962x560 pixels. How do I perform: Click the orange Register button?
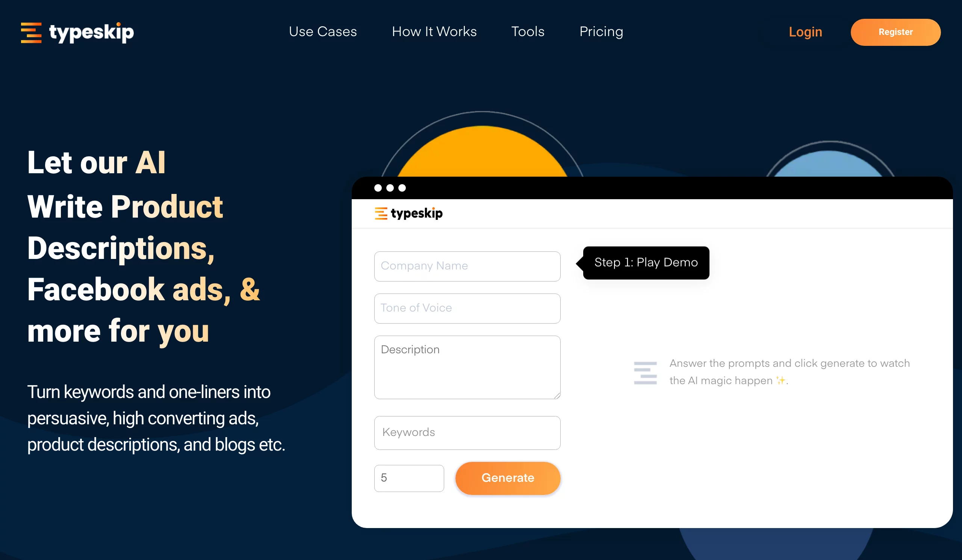(895, 31)
